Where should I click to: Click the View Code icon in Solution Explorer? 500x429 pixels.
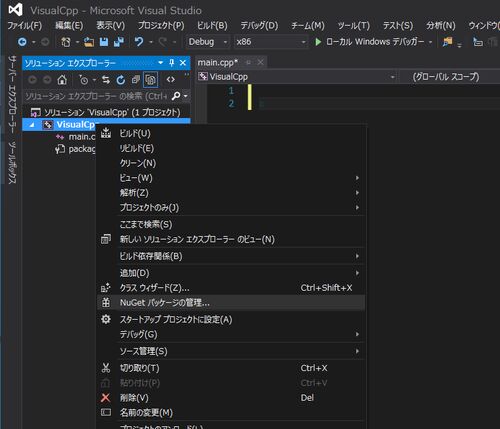[x=171, y=80]
